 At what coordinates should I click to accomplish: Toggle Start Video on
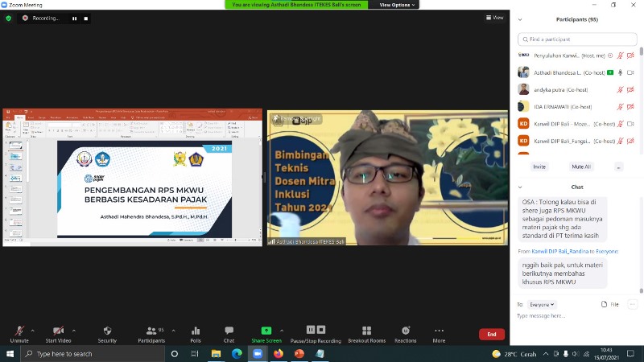[x=58, y=334]
